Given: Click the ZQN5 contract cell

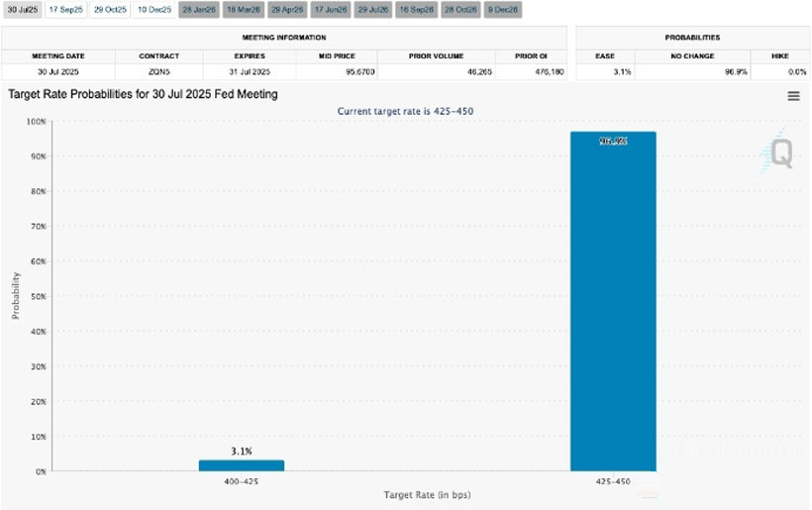Looking at the screenshot, I should coord(157,71).
